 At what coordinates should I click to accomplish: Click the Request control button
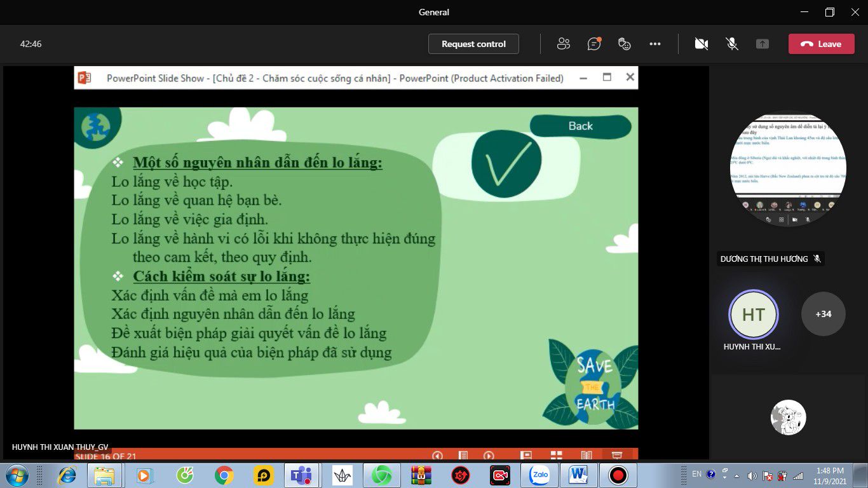pyautogui.click(x=473, y=44)
